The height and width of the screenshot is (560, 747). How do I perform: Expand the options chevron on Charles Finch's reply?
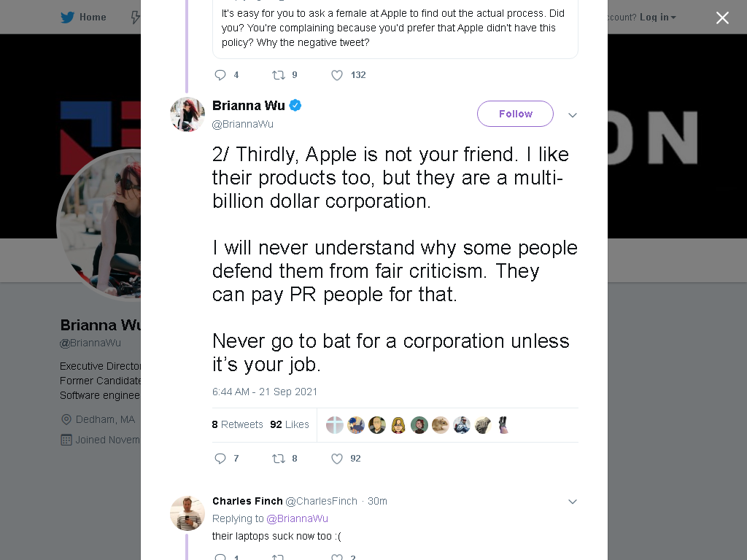[573, 502]
